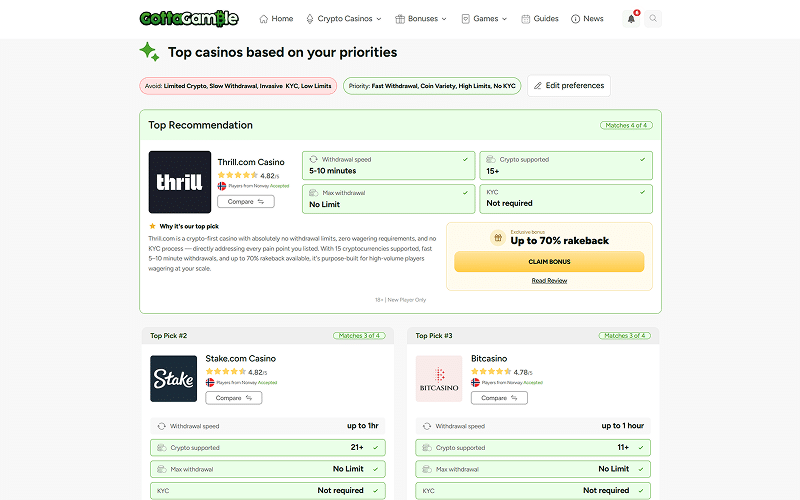Open the Guides menu item
Screen dimensions: 800x500
(540, 19)
